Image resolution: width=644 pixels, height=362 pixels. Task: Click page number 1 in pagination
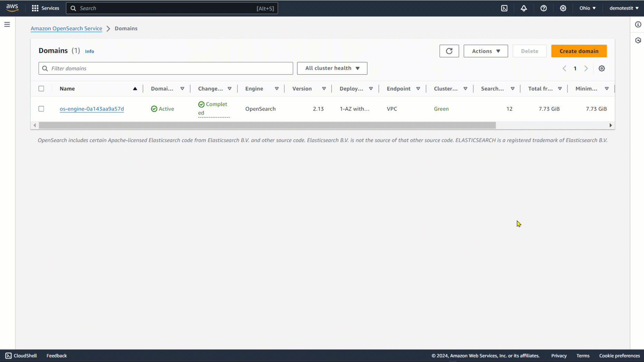click(x=575, y=68)
